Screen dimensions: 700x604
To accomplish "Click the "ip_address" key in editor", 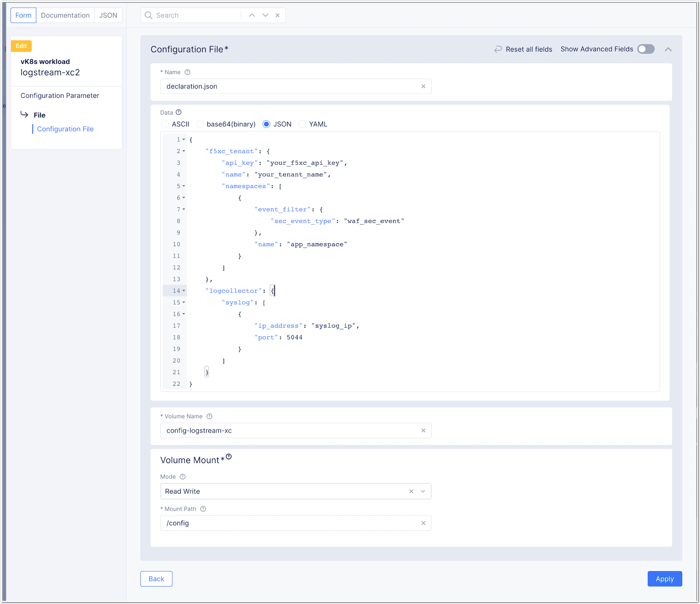I will (278, 326).
